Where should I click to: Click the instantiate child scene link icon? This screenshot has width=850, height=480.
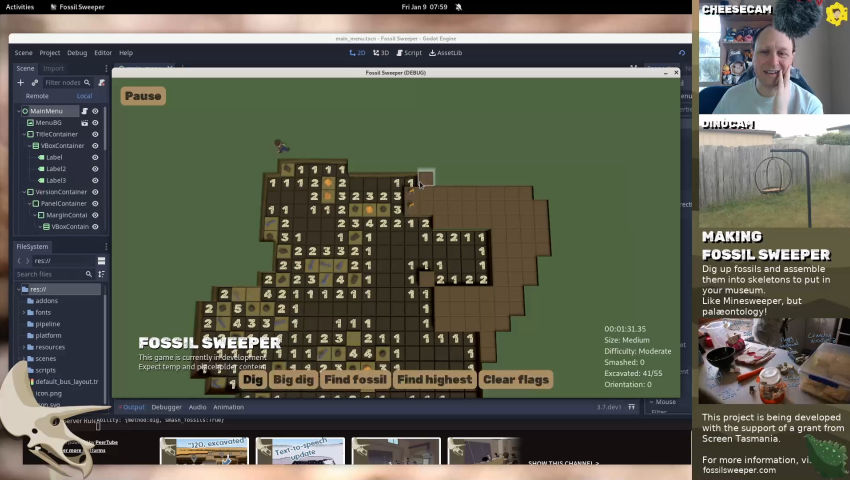(35, 82)
